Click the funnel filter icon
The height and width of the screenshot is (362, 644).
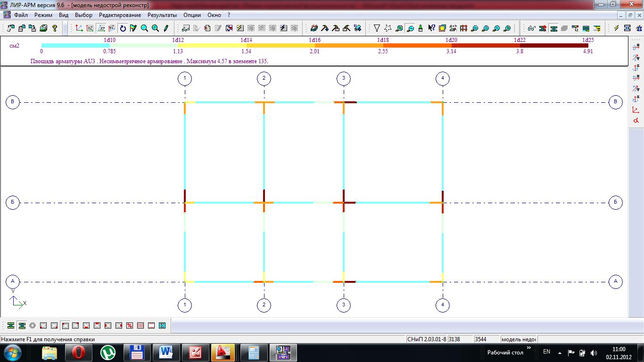click(x=377, y=28)
